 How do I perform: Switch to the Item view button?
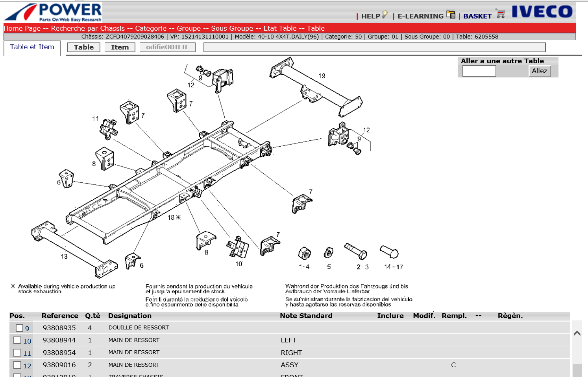(120, 47)
